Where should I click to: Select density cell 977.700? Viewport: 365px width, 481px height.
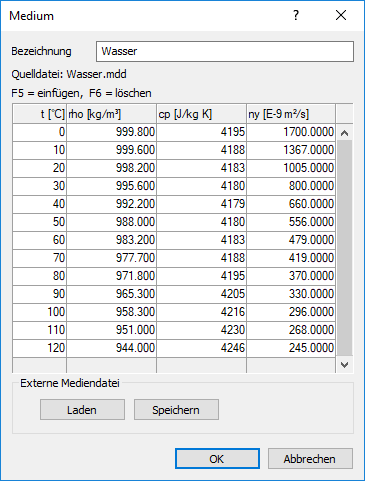click(112, 258)
